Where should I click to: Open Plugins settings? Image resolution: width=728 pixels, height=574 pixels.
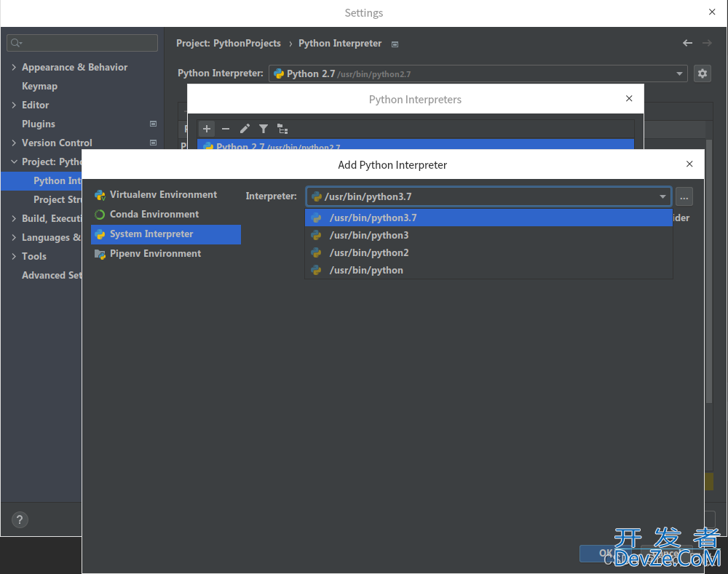pos(39,124)
